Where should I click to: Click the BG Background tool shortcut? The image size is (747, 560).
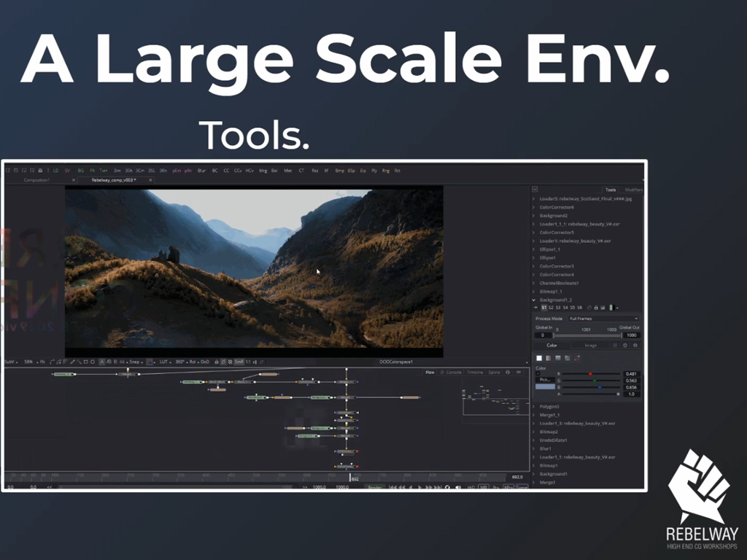point(80,171)
